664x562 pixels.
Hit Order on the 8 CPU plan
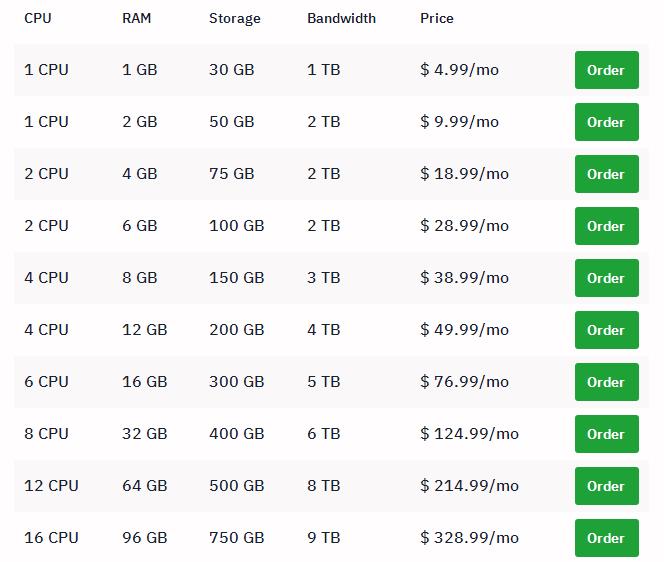(606, 434)
